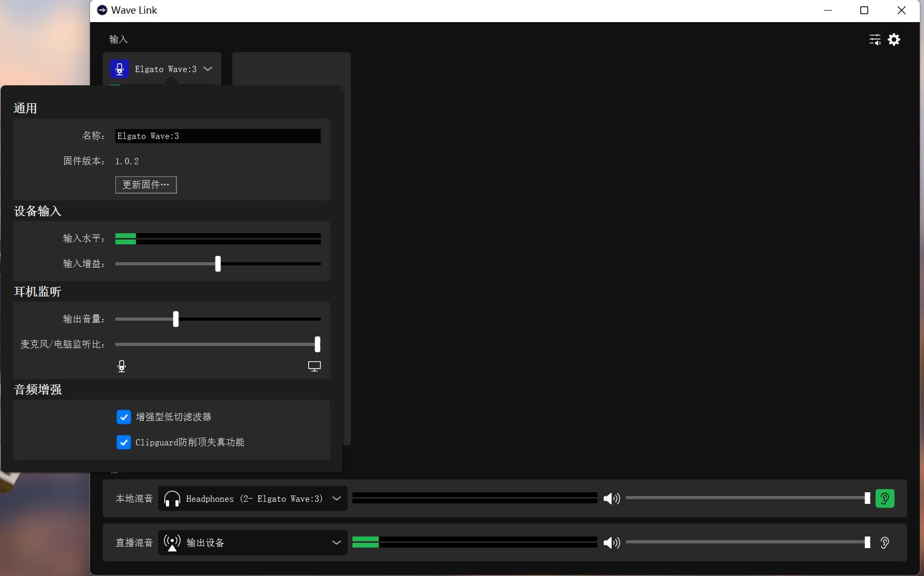This screenshot has width=924, height=576.
Task: Toggle the green ear monitor for 本地混音
Action: 885,499
